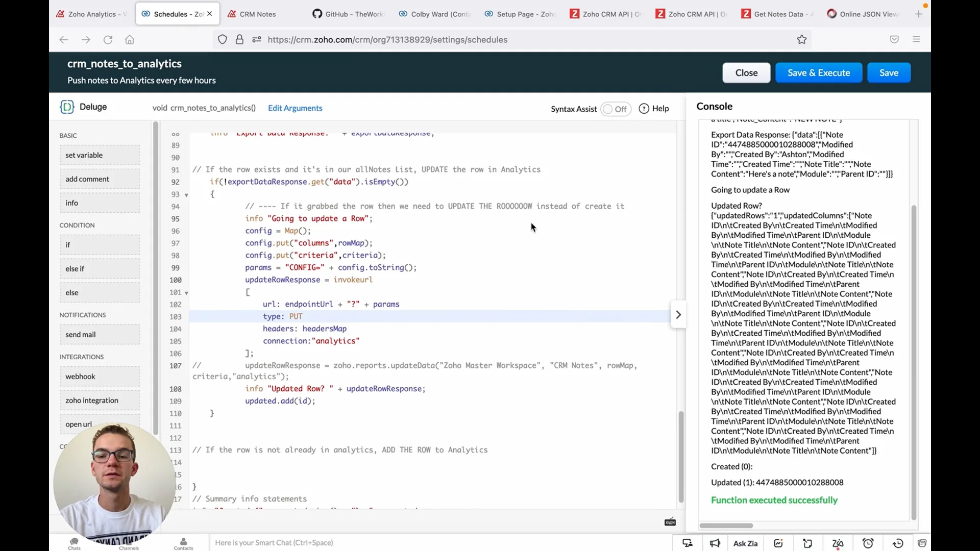Collapse code block at line 93
980x551 pixels.
[x=186, y=195]
